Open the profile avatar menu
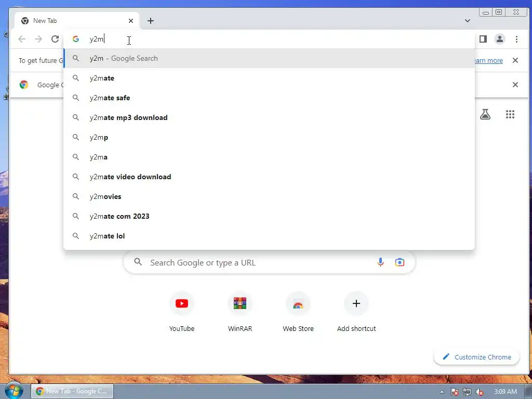 (x=500, y=39)
